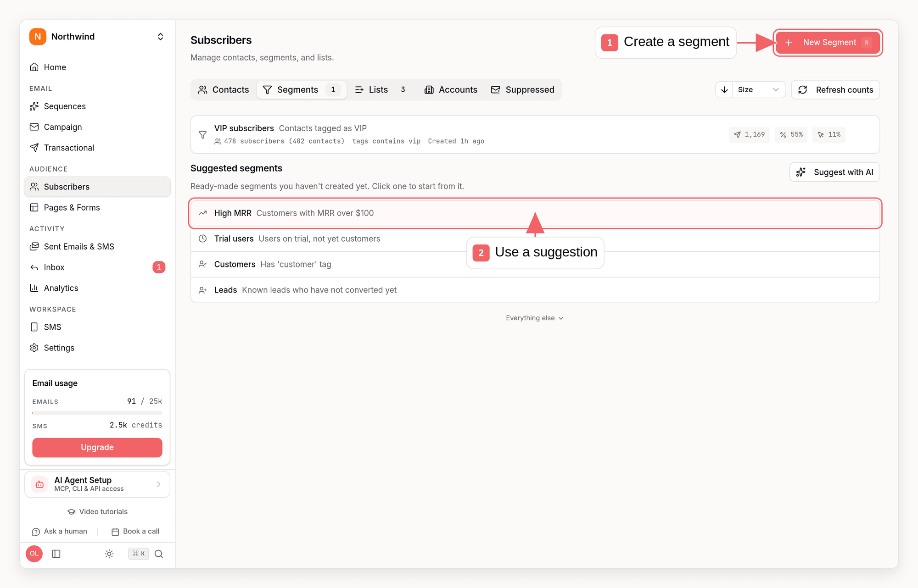Open the Campaign page

click(x=97, y=127)
